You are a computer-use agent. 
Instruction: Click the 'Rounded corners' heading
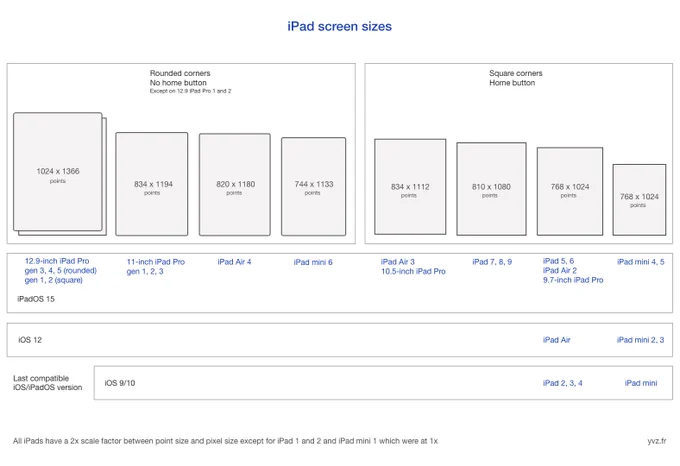coord(180,73)
